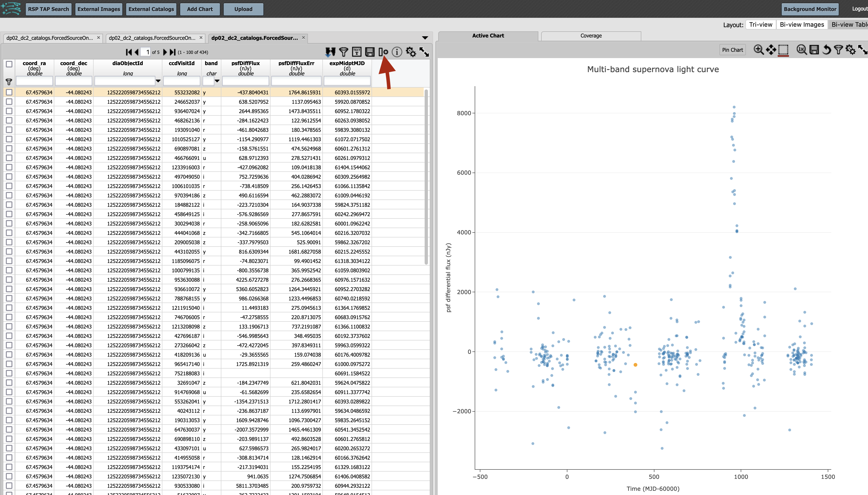Click highlighted orange point in chart
The image size is (868, 495).
(635, 365)
